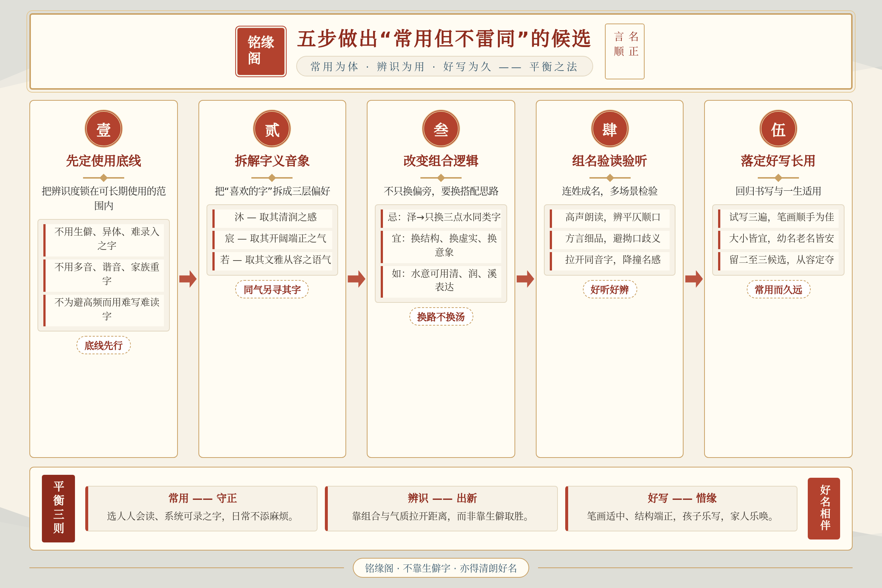Click the 底线先行 dashed tag
This screenshot has width=882, height=588.
[x=104, y=345]
